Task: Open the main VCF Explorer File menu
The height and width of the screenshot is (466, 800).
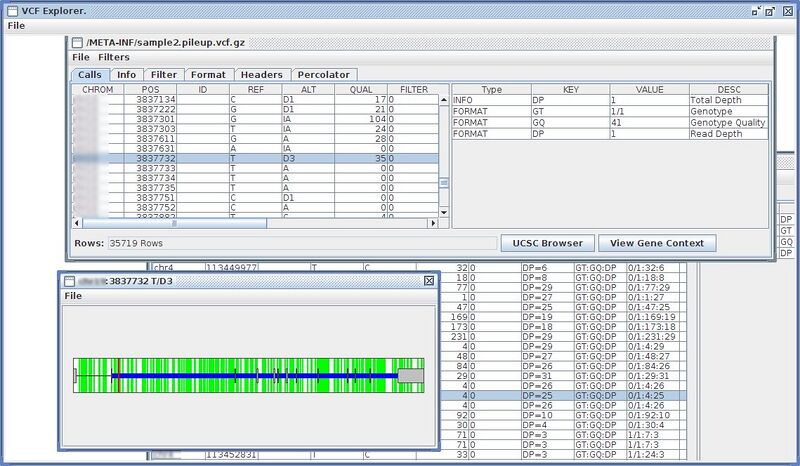Action: pyautogui.click(x=16, y=26)
